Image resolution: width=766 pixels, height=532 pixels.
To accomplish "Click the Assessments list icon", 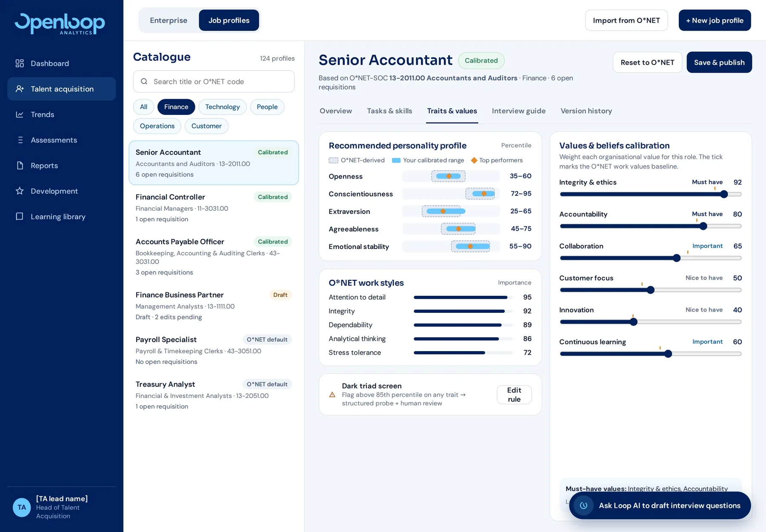I will tap(20, 140).
